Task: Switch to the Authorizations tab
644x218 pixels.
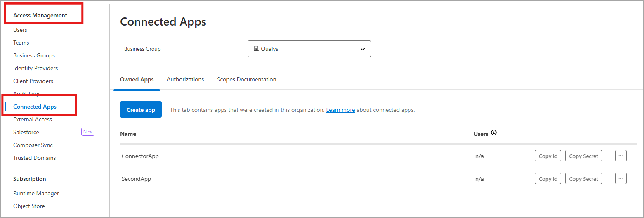Action: click(x=185, y=79)
